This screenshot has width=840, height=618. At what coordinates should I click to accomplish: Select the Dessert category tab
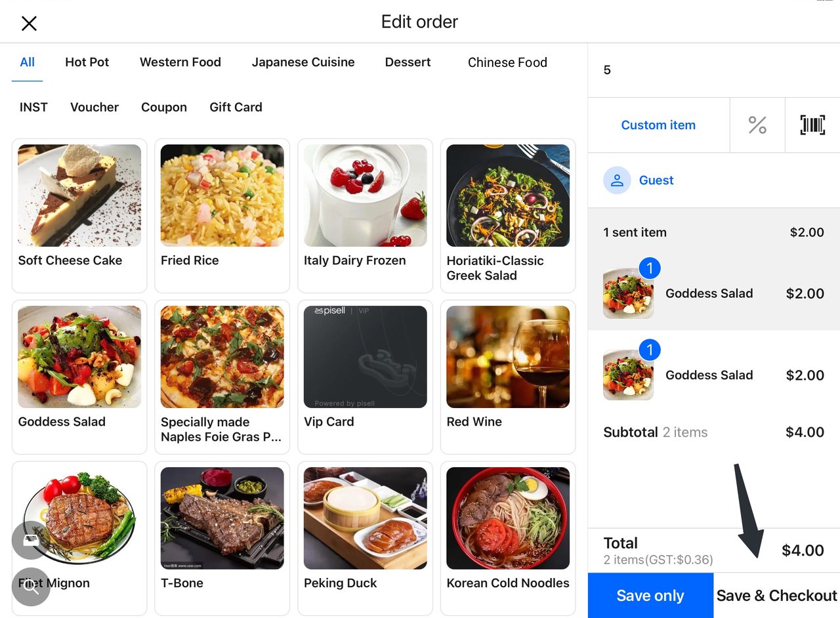[408, 62]
